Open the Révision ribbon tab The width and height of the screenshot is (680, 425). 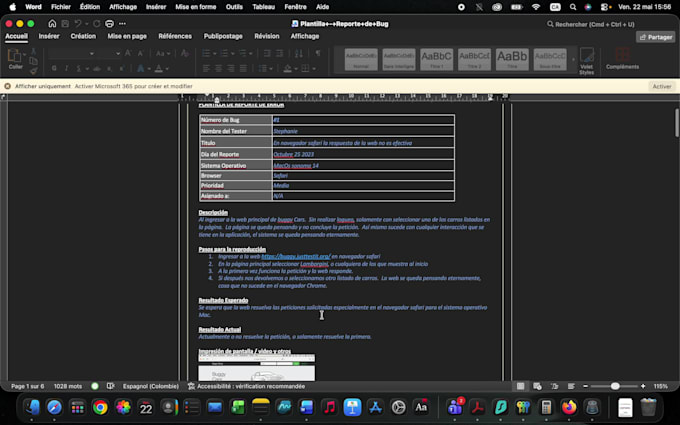pyautogui.click(x=267, y=36)
